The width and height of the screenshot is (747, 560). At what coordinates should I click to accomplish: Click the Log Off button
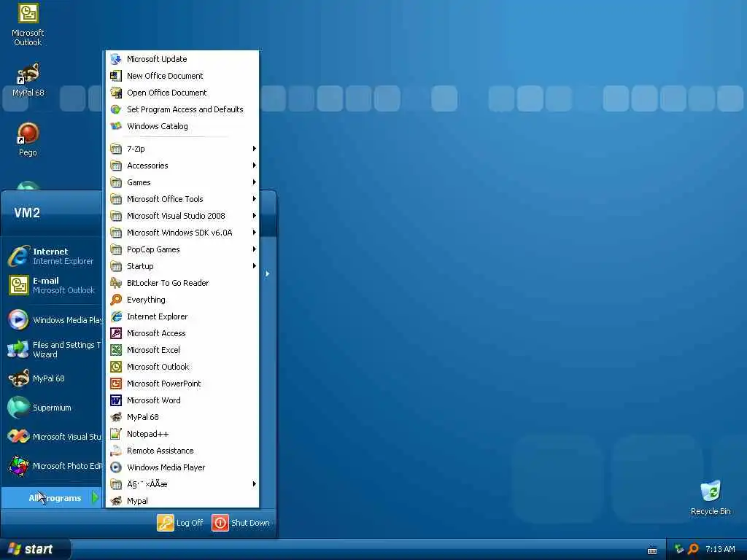[x=180, y=523]
